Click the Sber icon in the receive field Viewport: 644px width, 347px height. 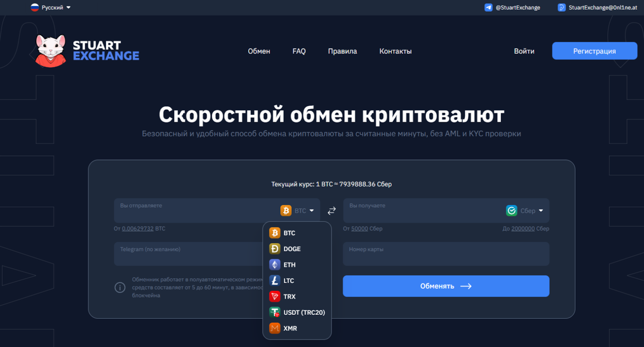tap(512, 210)
